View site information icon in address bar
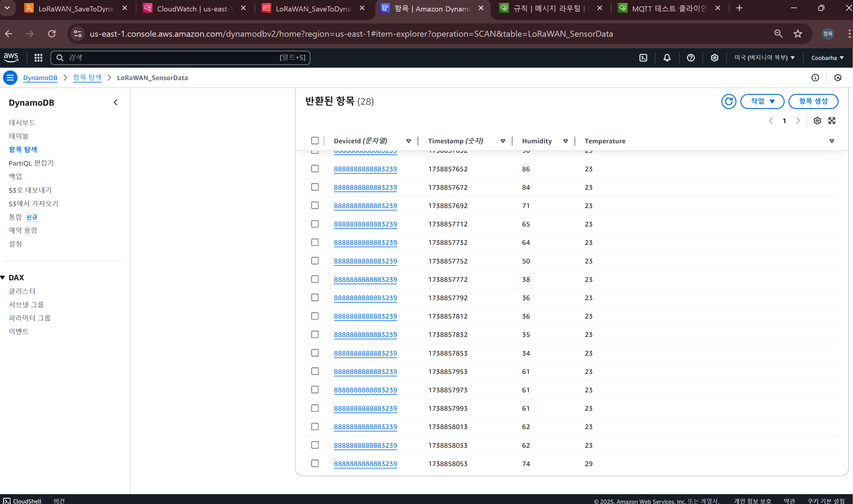This screenshot has width=853, height=504. 78,34
